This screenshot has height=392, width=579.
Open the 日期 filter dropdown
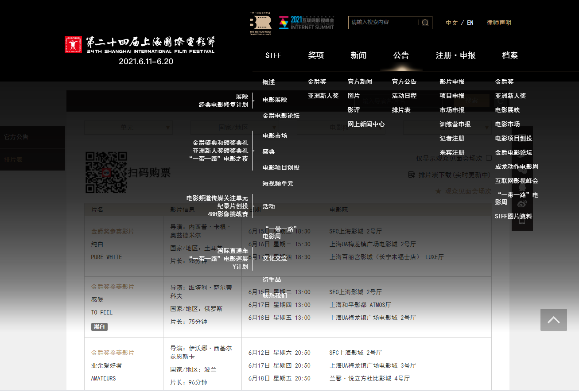click(x=447, y=128)
